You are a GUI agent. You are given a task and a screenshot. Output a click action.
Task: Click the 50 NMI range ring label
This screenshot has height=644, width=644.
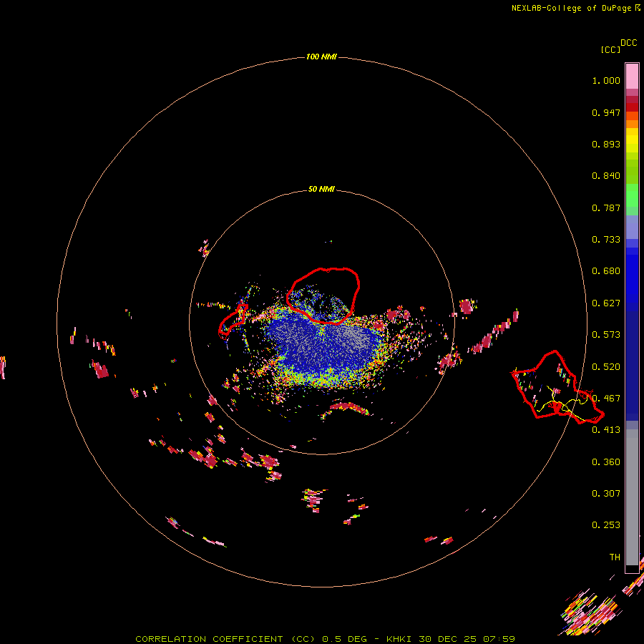click(x=321, y=189)
